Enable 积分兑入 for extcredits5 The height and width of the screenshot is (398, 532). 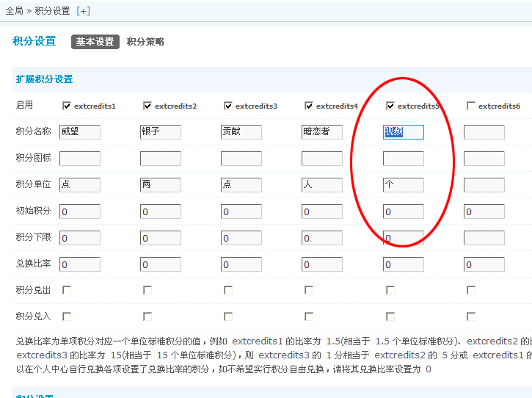[x=390, y=316]
